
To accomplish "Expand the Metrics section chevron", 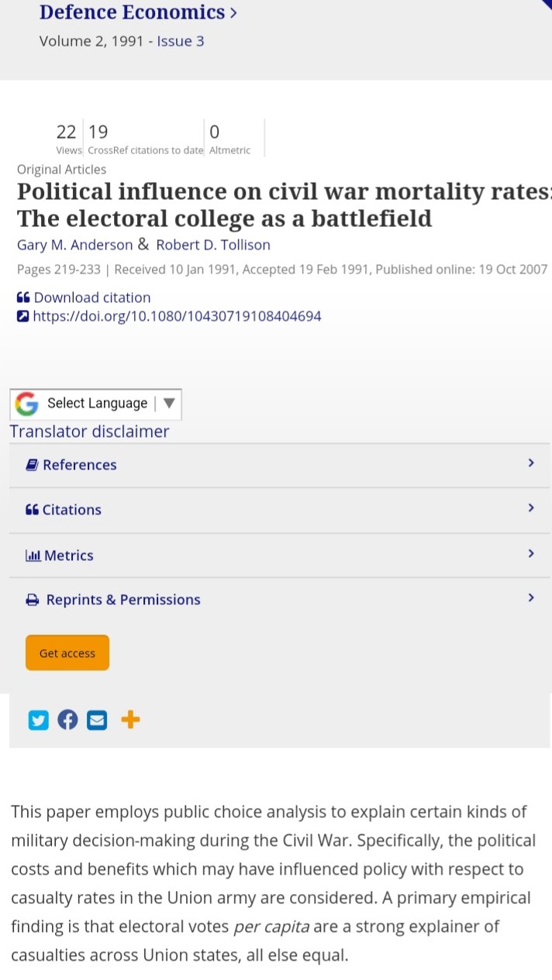I will coord(531,553).
